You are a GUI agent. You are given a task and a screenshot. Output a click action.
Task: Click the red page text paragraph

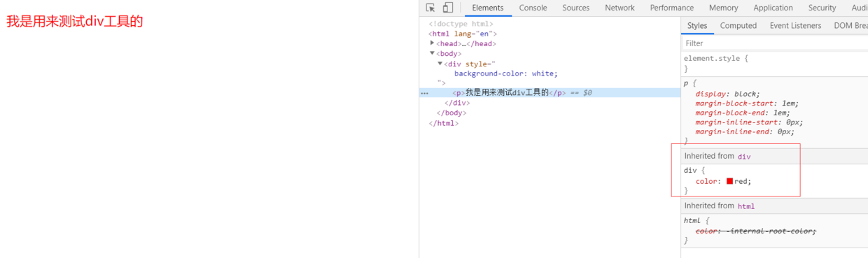click(x=75, y=22)
